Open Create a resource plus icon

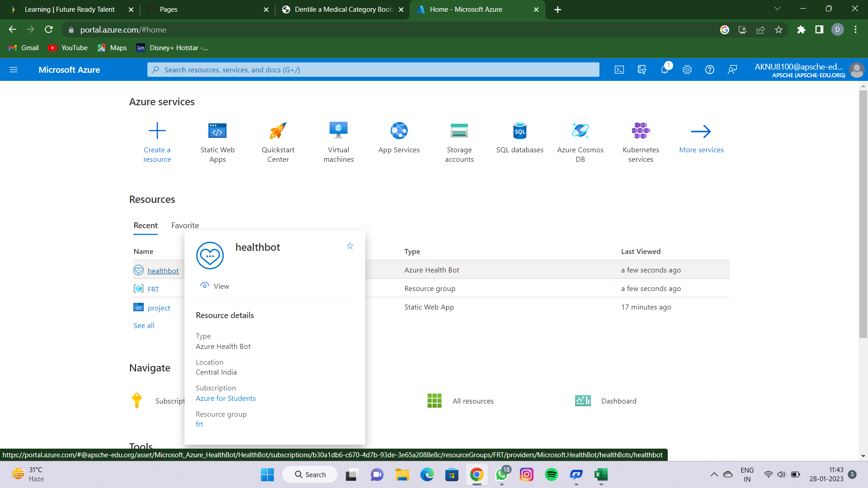[157, 131]
